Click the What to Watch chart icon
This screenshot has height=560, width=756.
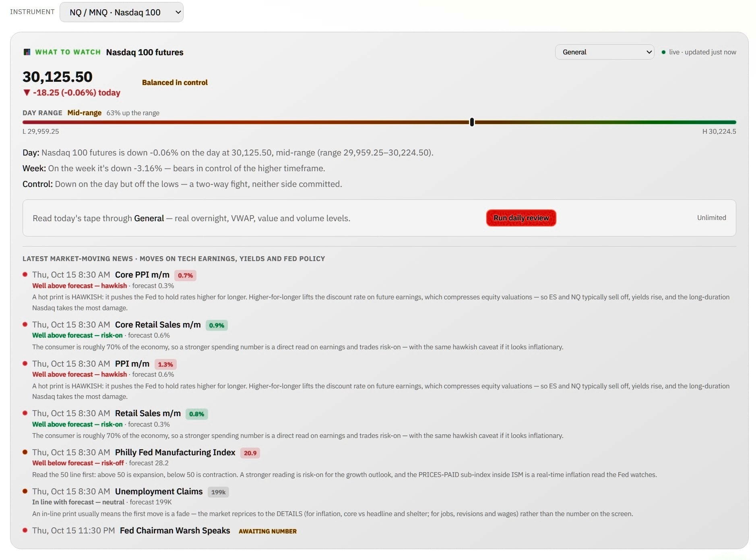point(27,52)
